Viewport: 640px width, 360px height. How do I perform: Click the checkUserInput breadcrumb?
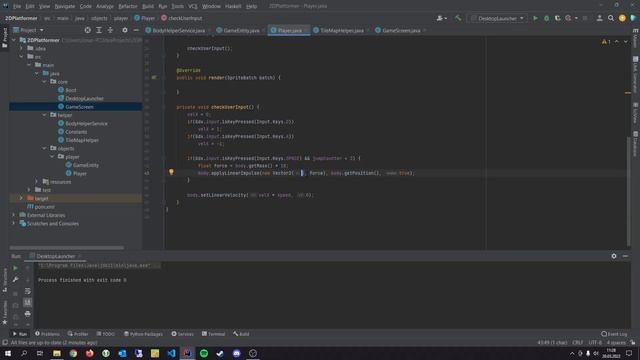182,18
